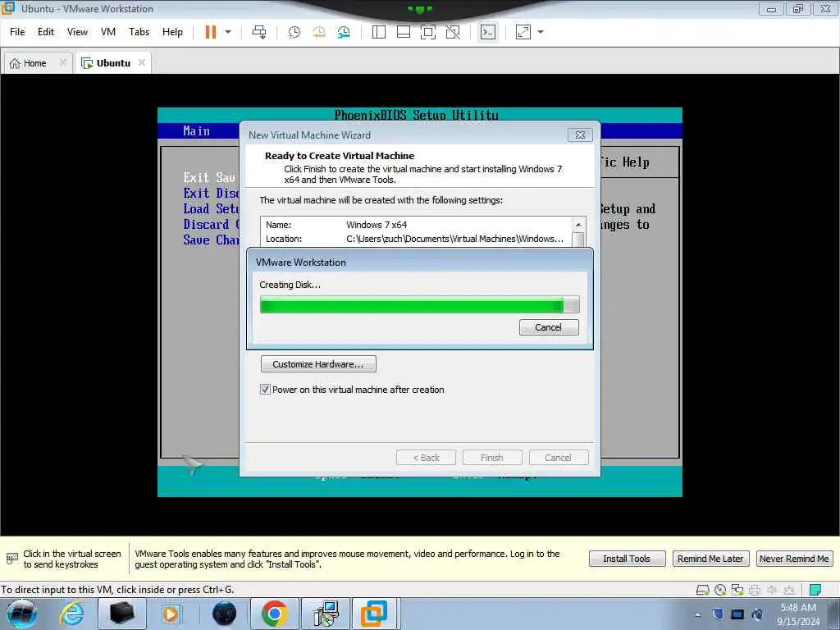This screenshot has height=630, width=840.
Task: Select the Main tab in PhoenixBIOS
Action: click(x=197, y=130)
